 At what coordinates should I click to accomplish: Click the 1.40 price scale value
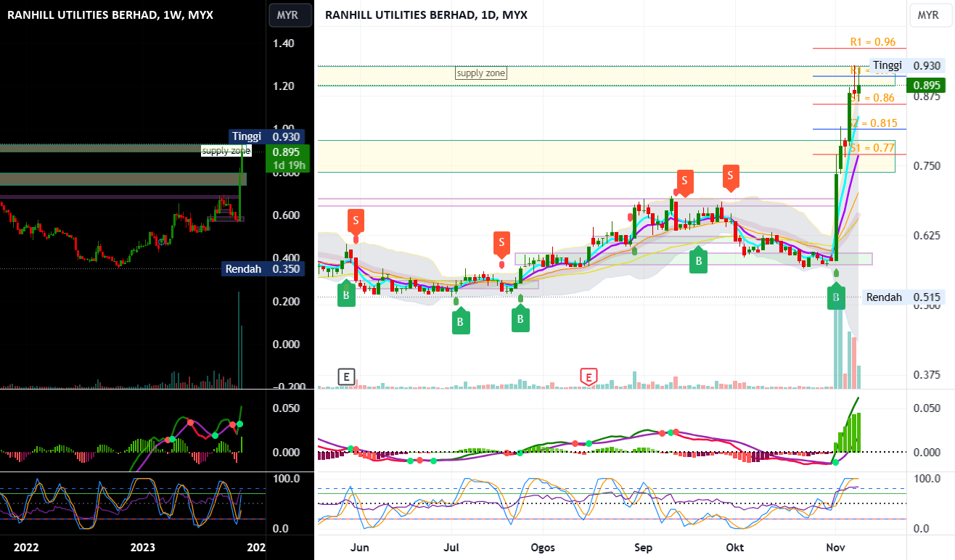tap(283, 44)
